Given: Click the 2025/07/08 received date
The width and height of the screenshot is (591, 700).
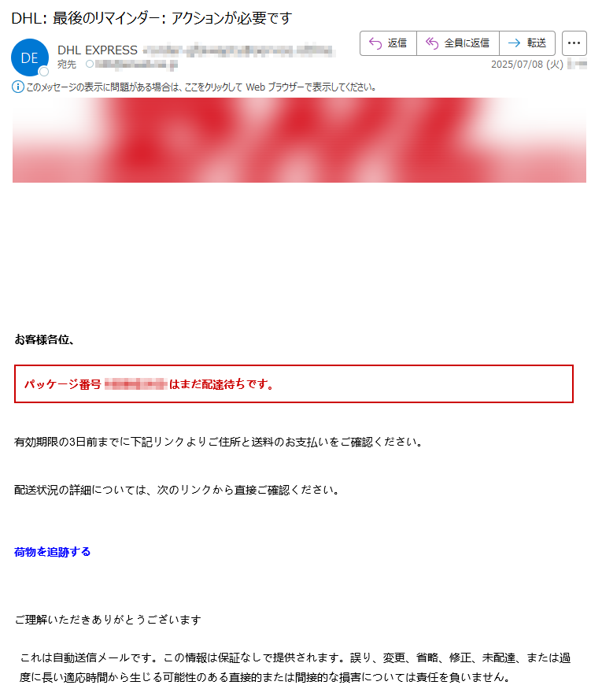Looking at the screenshot, I should click(x=527, y=65).
